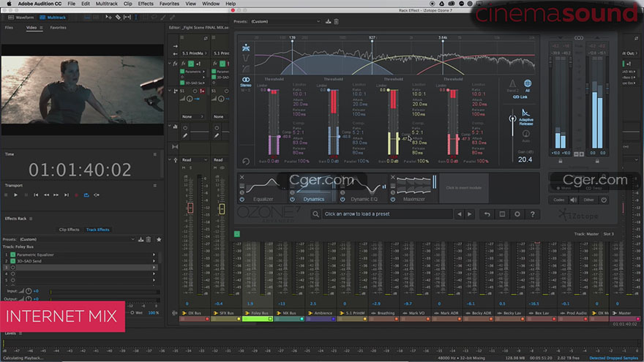Viewport: 644px width, 362px height.
Task: Delete effects rack preset trash icon
Action: pos(149,239)
